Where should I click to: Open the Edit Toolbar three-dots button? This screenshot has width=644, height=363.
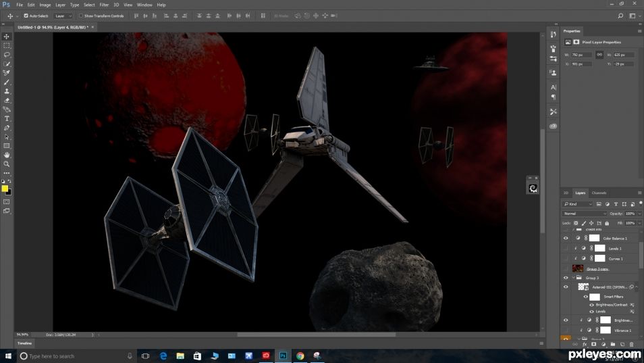click(x=7, y=173)
